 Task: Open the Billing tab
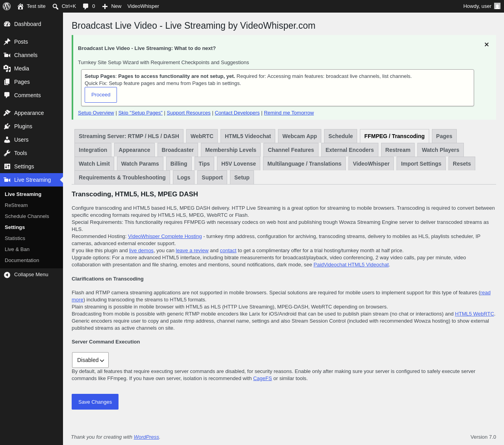[179, 164]
